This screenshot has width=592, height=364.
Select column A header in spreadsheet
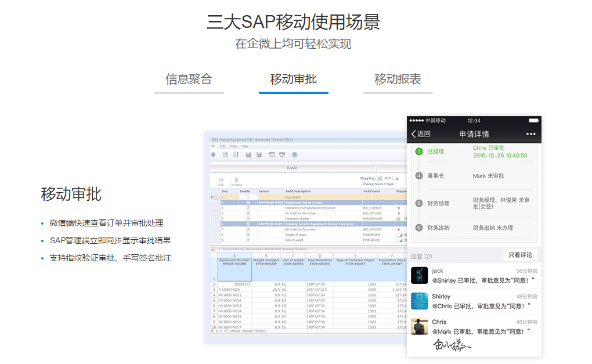click(234, 255)
